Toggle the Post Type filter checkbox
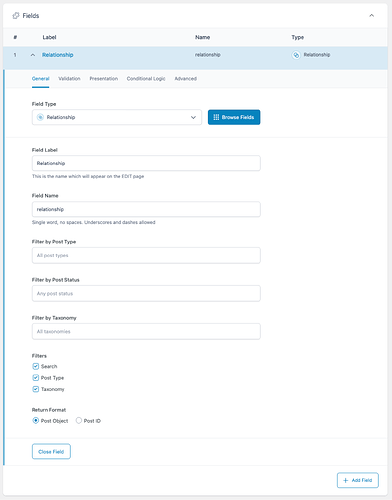This screenshot has height=500, width=392. tap(36, 378)
